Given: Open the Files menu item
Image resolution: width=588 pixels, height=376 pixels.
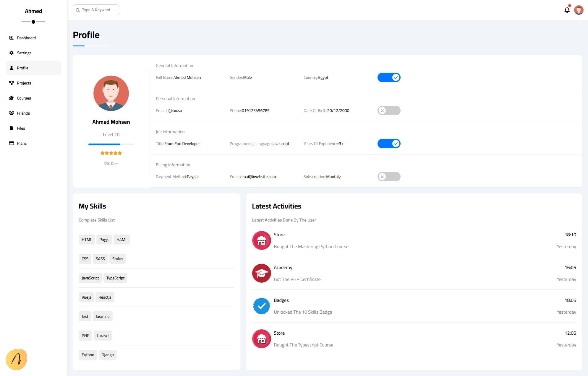Looking at the screenshot, I should (21, 128).
